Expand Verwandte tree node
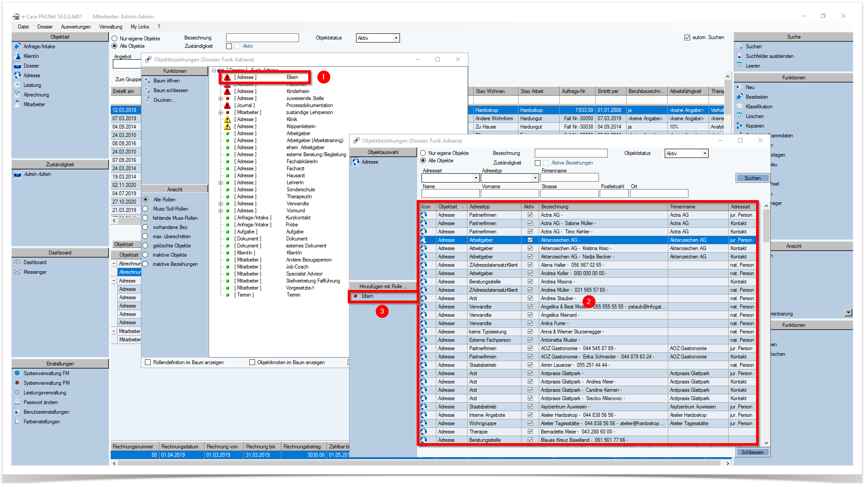 220,204
